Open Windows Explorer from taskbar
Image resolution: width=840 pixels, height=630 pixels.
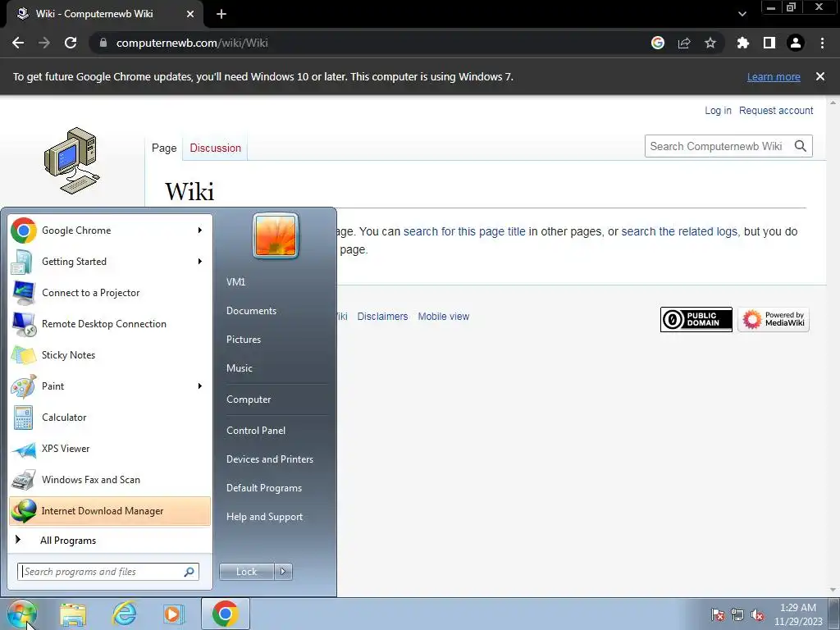[73, 614]
